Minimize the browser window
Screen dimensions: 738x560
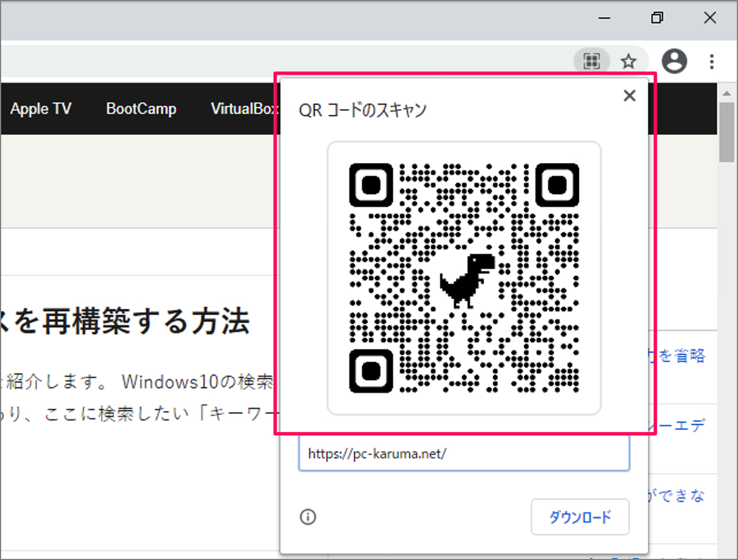point(604,18)
